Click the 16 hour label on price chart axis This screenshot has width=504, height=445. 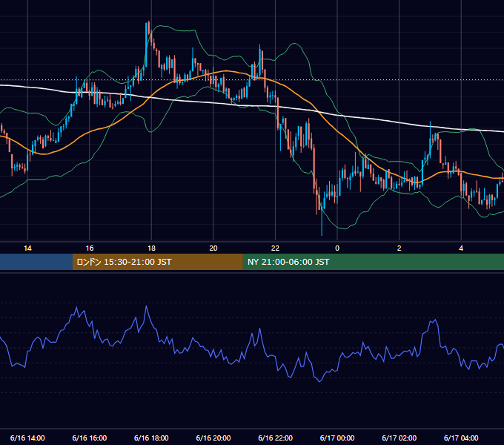(90, 248)
